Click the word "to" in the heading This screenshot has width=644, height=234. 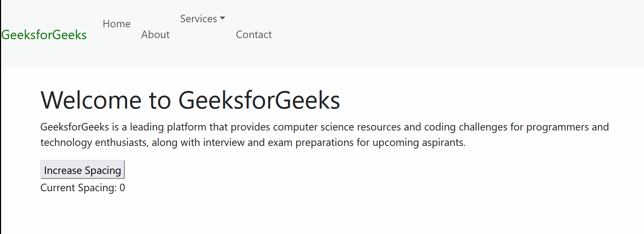coord(160,100)
